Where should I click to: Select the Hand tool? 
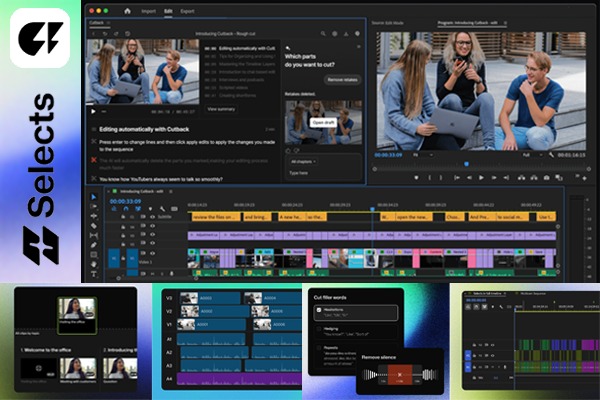tap(94, 264)
